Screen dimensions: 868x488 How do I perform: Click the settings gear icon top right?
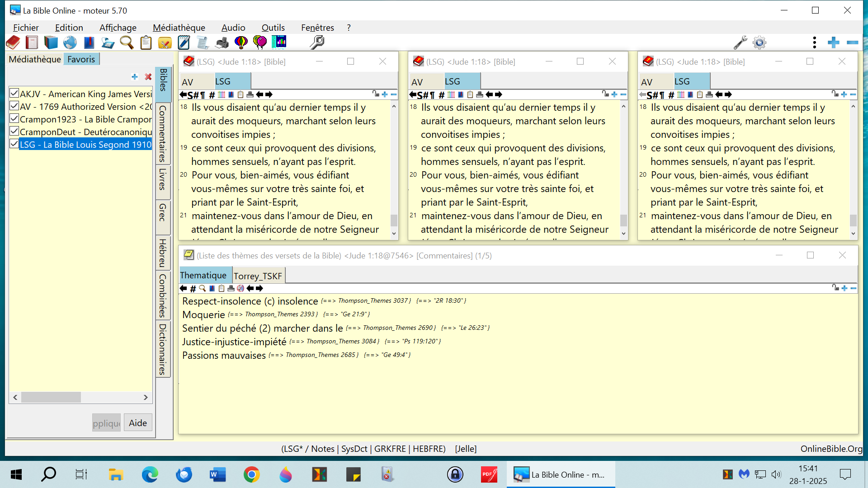(759, 42)
